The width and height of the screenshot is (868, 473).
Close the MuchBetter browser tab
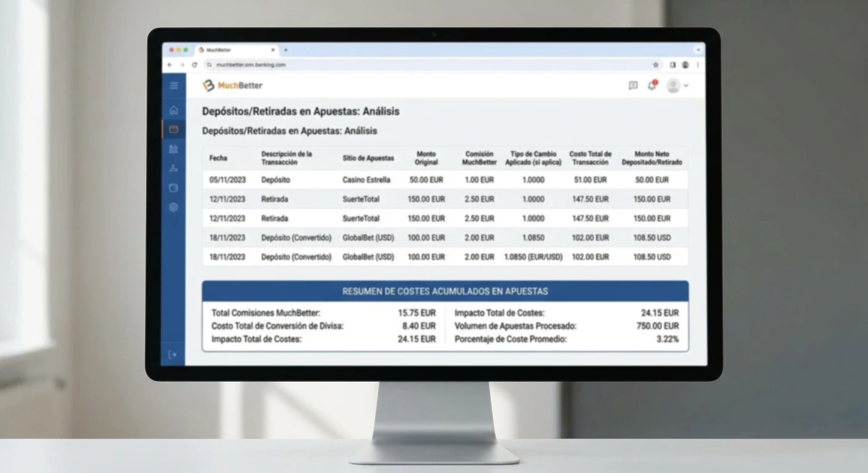pos(273,50)
